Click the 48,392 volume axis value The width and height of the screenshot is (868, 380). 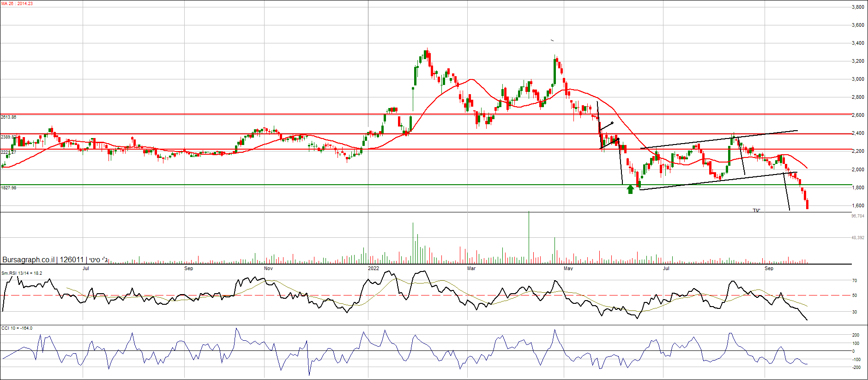858,238
